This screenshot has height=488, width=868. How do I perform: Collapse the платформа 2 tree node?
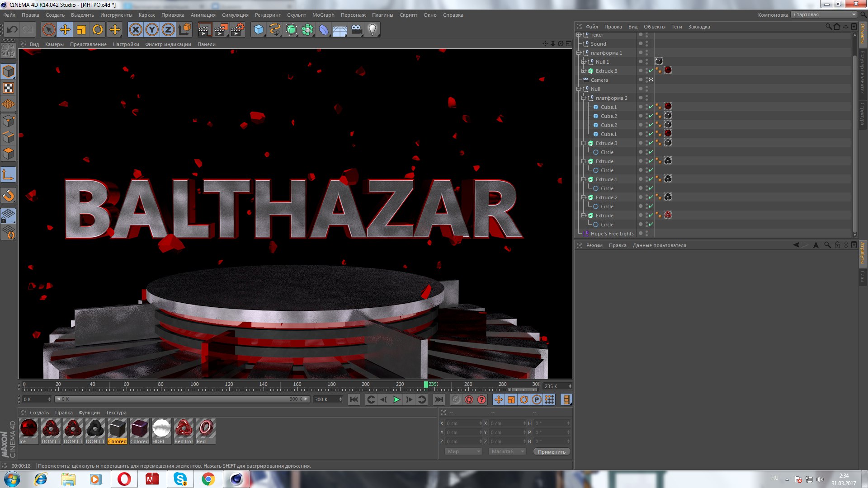point(584,98)
